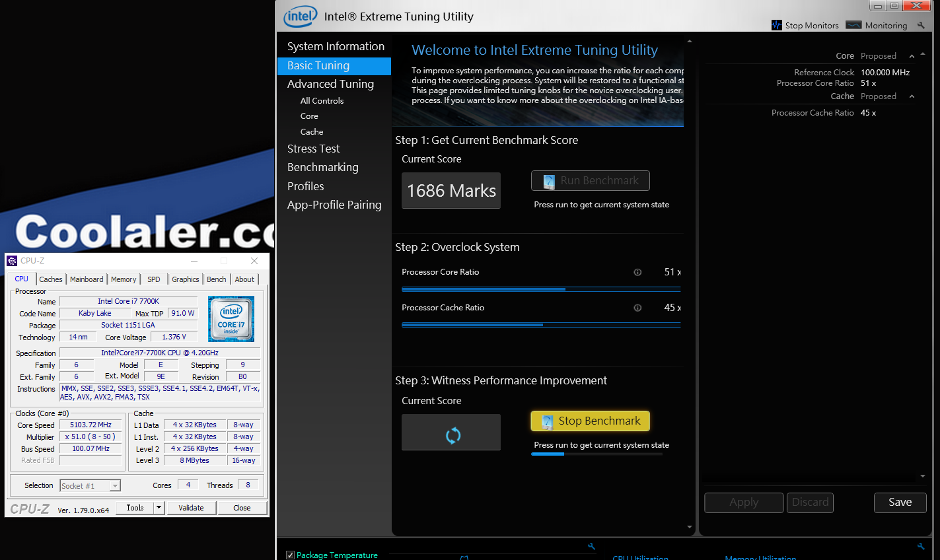Click the Stop Benchmark button

[x=591, y=421]
